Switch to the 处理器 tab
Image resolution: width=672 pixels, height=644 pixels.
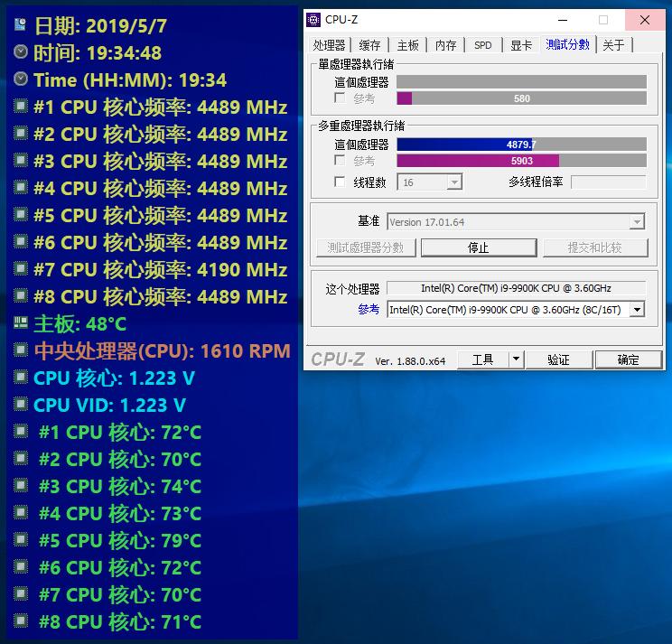tap(329, 45)
